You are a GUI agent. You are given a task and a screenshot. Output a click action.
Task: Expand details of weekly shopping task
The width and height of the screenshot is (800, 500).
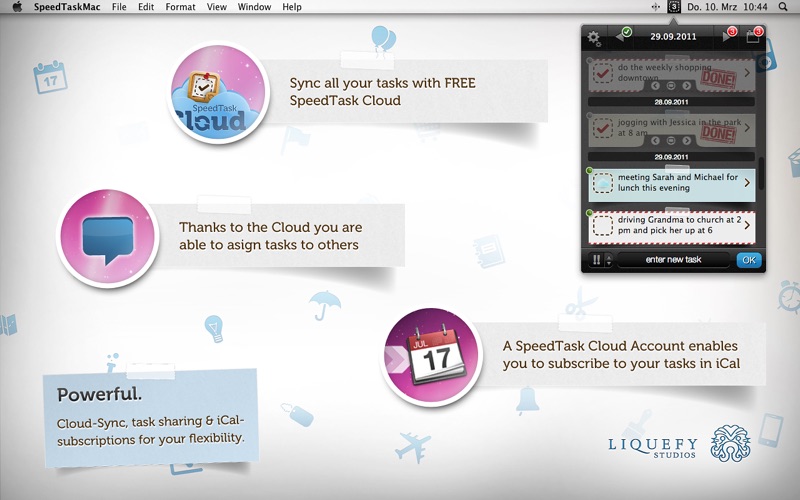(x=747, y=73)
